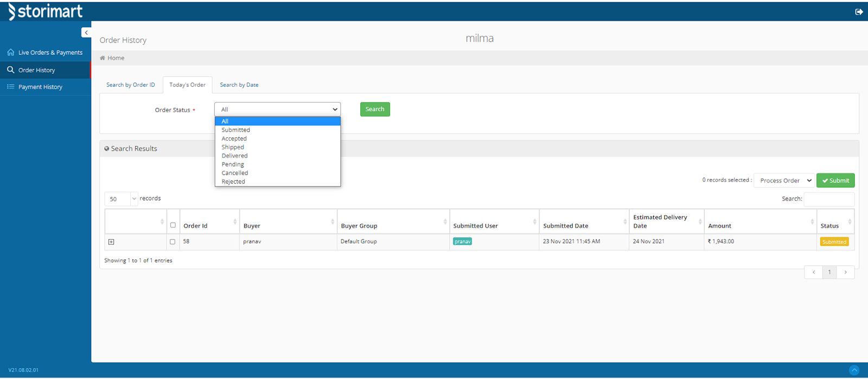Screen dimensions: 868x379
Task: Sort by Estimated Delivery Date column
Action: coord(667,222)
